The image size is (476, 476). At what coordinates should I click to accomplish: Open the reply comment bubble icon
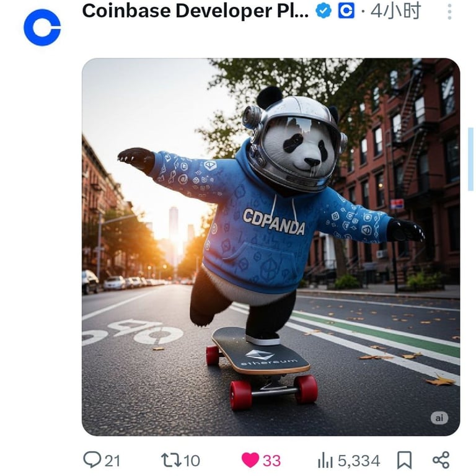coord(92,459)
